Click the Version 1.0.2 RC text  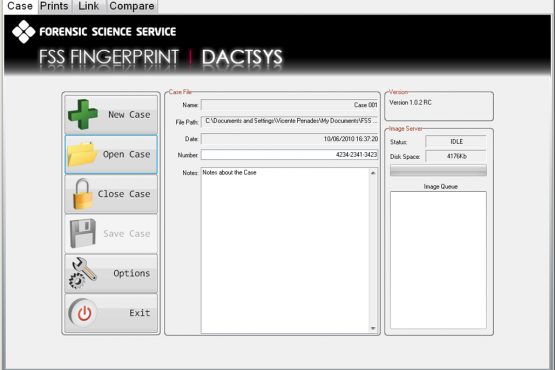[410, 103]
